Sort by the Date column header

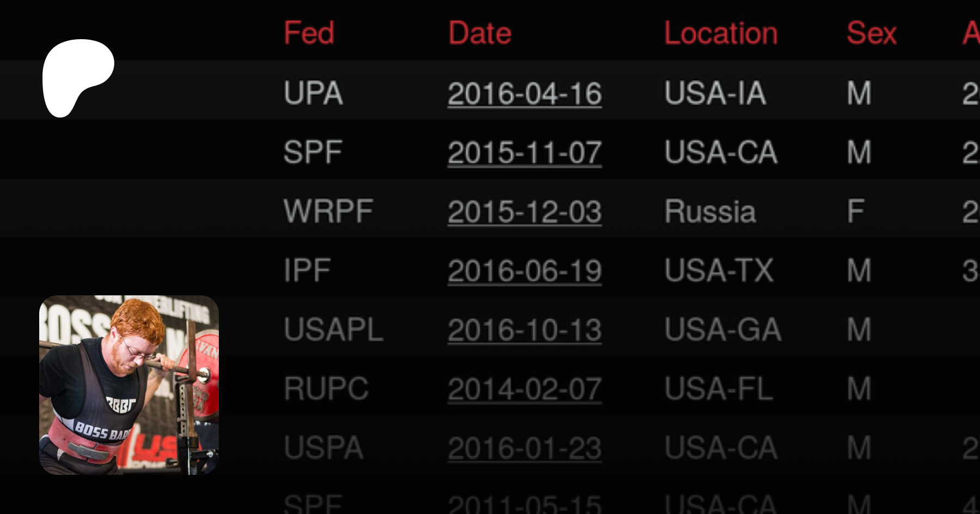[x=480, y=33]
